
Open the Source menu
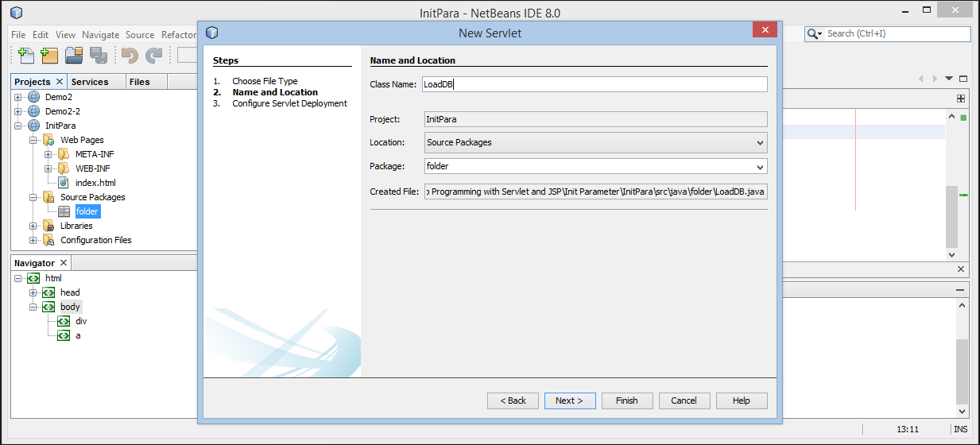[140, 35]
